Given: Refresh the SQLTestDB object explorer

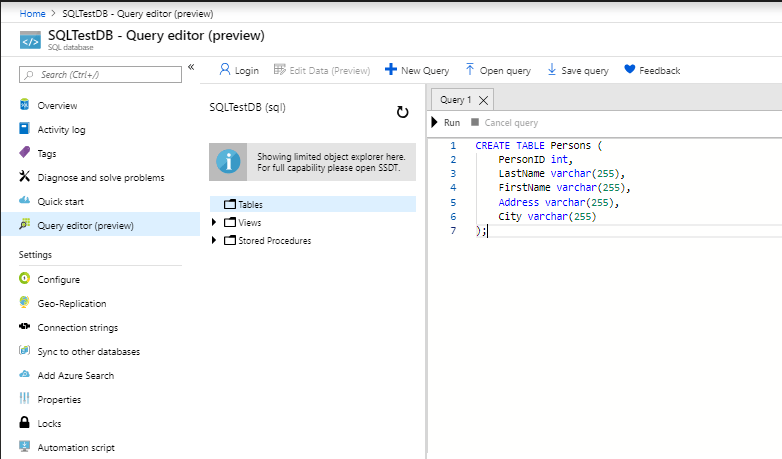Looking at the screenshot, I should point(402,112).
